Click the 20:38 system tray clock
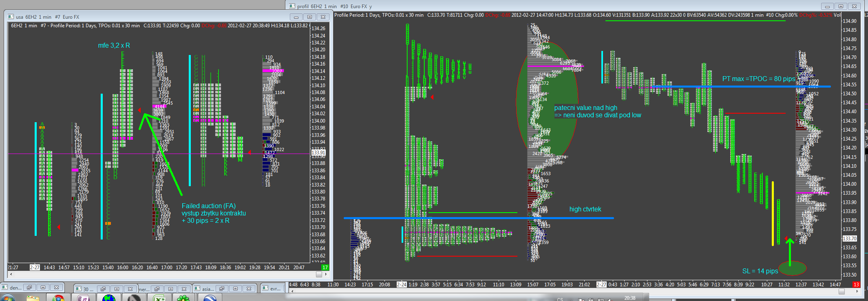 (x=630, y=298)
